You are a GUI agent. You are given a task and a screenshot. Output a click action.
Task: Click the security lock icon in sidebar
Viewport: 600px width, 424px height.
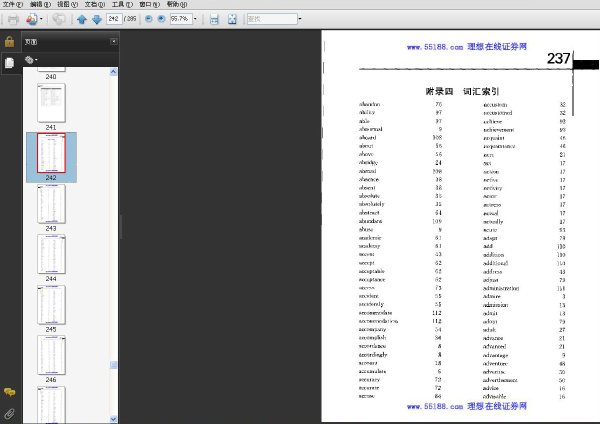(x=10, y=41)
